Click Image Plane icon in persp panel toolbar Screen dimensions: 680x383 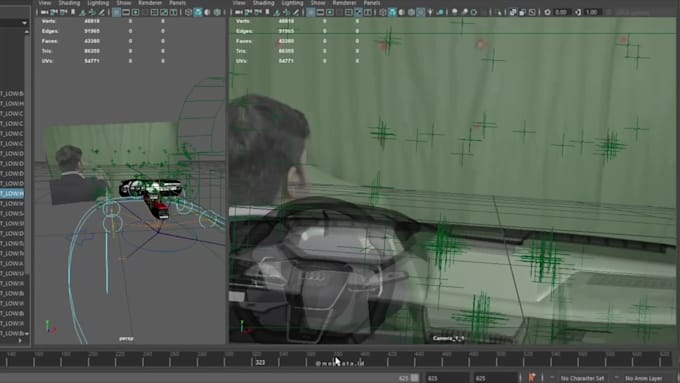tap(82, 12)
